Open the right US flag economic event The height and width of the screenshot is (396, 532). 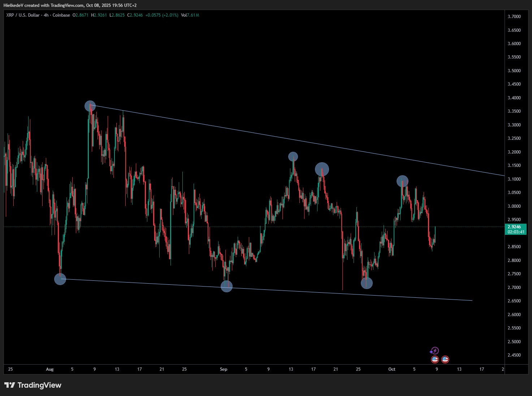(x=445, y=360)
